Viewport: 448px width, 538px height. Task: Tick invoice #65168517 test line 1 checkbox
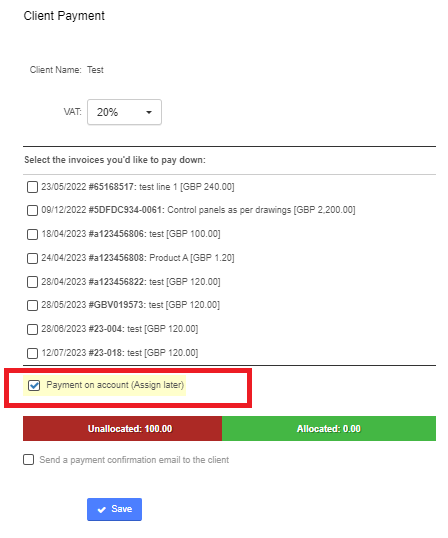pyautogui.click(x=32, y=187)
